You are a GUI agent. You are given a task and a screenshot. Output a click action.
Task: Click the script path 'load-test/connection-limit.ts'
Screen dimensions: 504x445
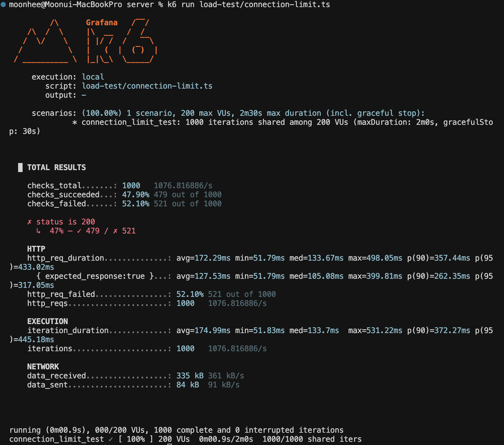[x=147, y=86]
